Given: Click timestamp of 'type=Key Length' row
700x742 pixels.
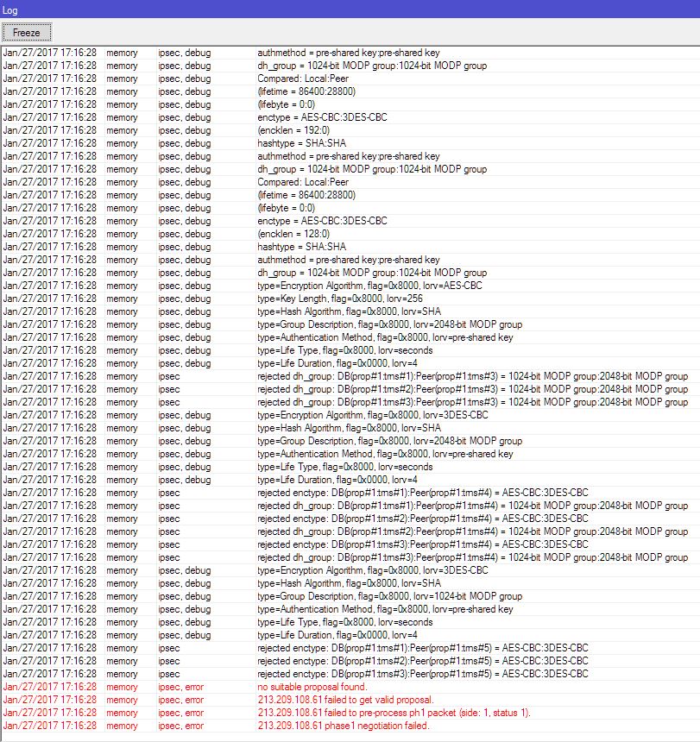Looking at the screenshot, I should [50, 299].
